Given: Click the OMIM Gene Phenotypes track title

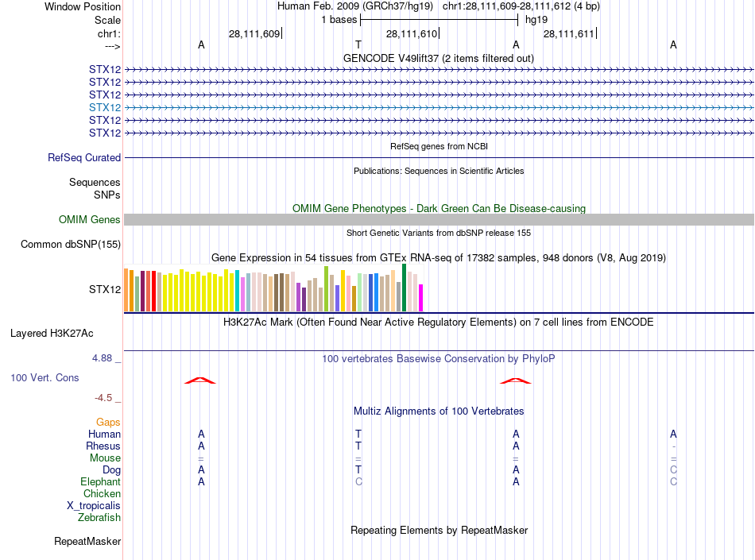Looking at the screenshot, I should (439, 208).
